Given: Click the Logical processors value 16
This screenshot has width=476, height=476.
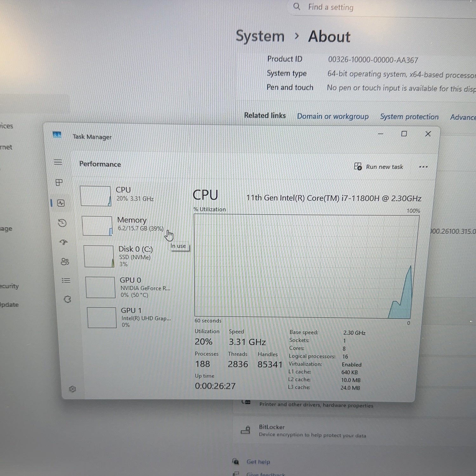Looking at the screenshot, I should pyautogui.click(x=345, y=357).
